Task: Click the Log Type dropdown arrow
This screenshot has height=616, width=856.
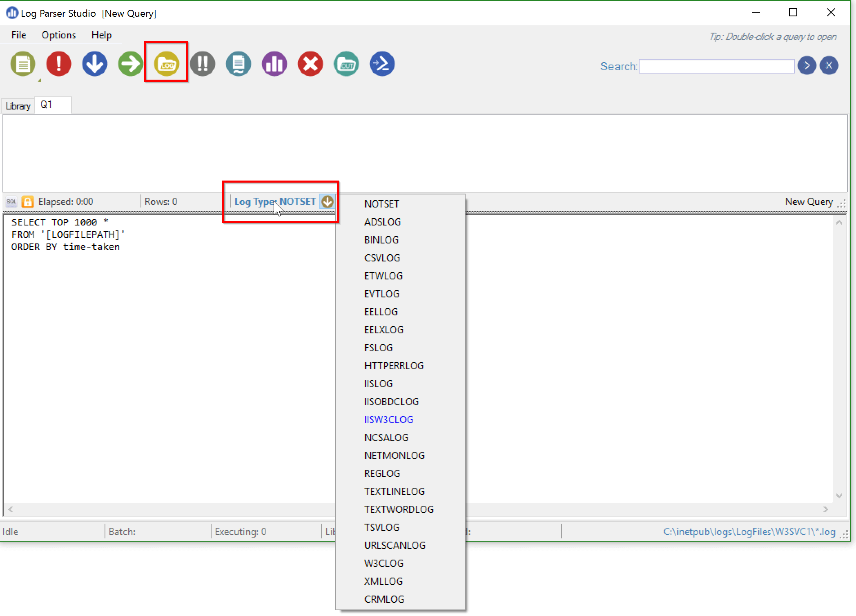Action: pos(327,201)
